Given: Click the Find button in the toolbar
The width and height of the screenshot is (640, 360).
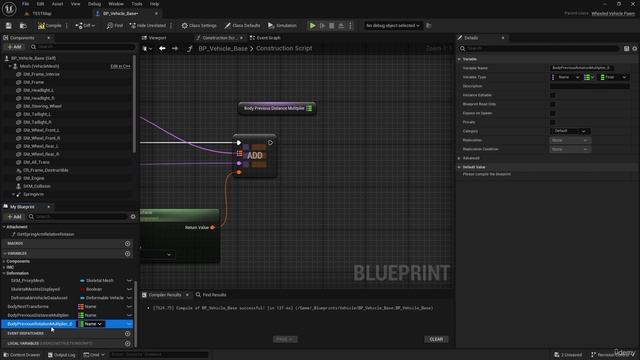Looking at the screenshot, I should point(115,26).
